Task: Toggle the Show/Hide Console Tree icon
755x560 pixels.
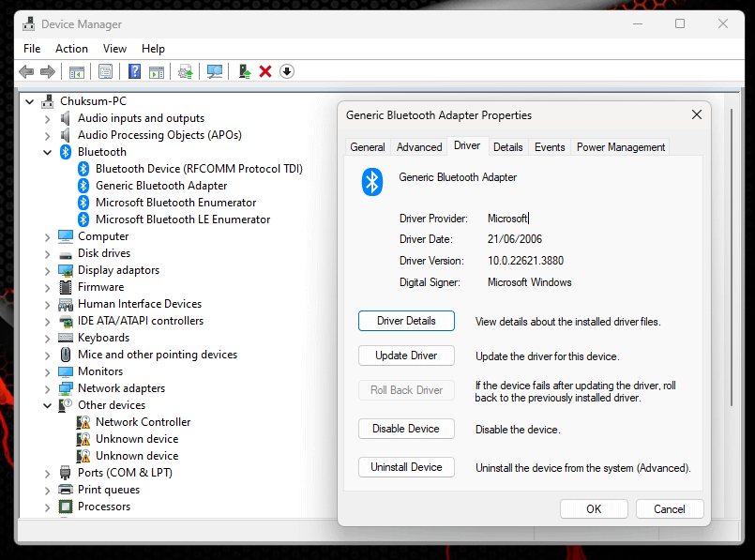Action: click(x=76, y=71)
